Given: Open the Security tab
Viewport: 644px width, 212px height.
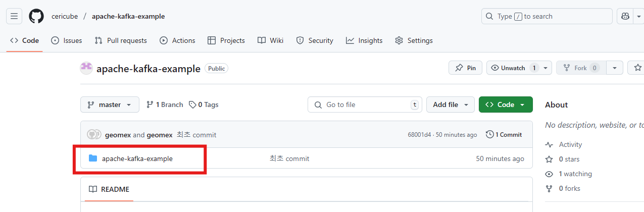Looking at the screenshot, I should 315,40.
